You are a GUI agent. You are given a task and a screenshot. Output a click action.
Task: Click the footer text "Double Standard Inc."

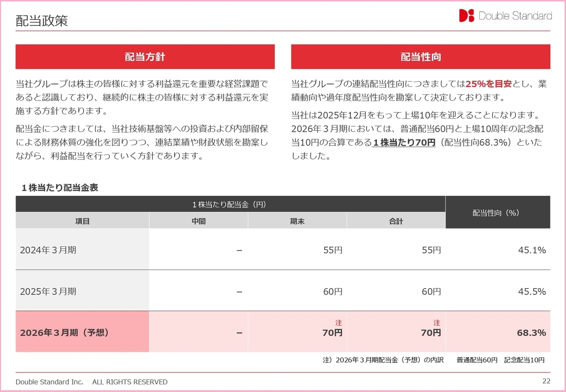click(50, 382)
